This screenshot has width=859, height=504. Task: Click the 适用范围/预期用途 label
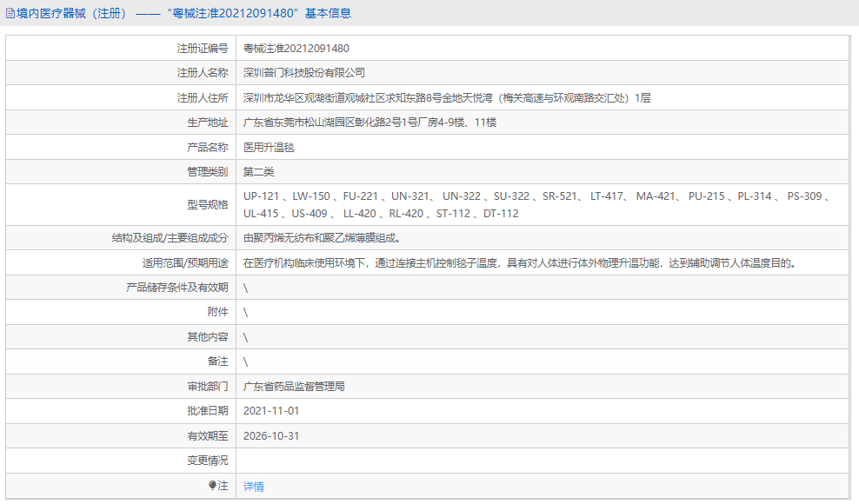(x=185, y=263)
